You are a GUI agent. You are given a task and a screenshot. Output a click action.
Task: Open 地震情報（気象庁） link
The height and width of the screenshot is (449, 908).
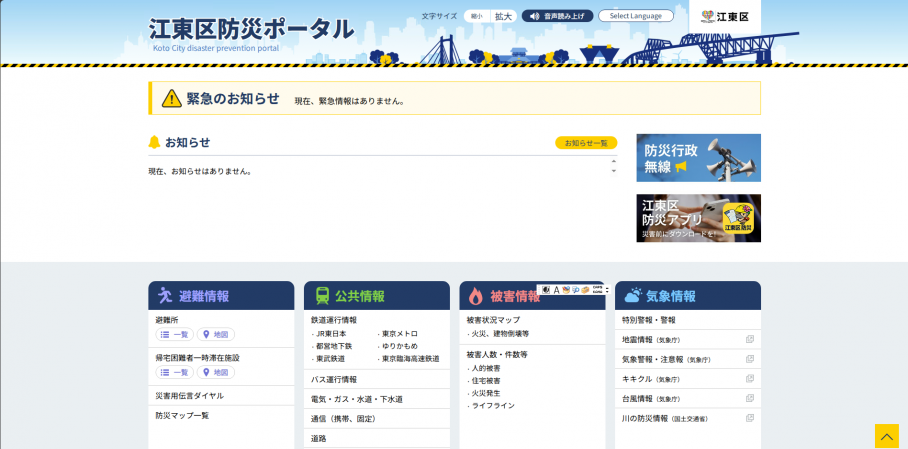(x=651, y=340)
